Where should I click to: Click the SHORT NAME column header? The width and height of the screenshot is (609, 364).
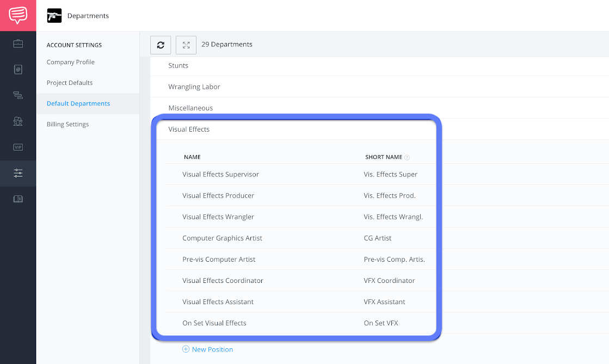[383, 157]
